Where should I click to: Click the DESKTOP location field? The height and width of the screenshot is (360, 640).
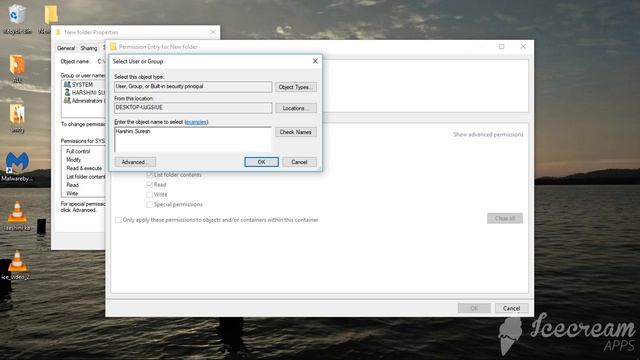click(x=193, y=108)
